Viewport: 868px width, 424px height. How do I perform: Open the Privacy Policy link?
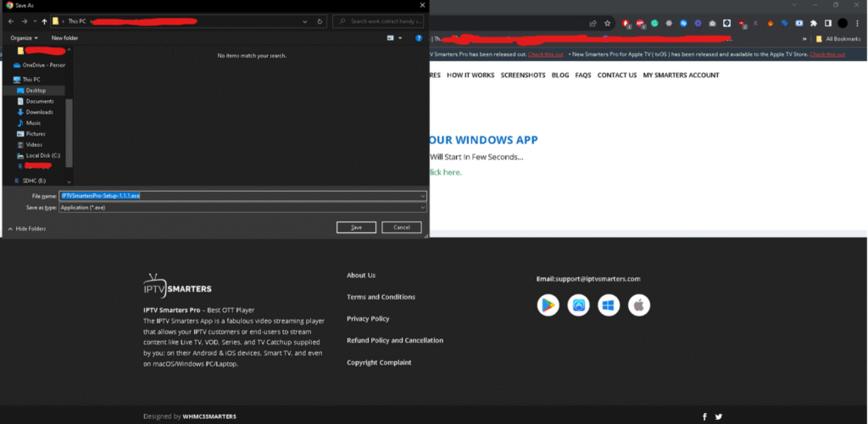tap(368, 319)
